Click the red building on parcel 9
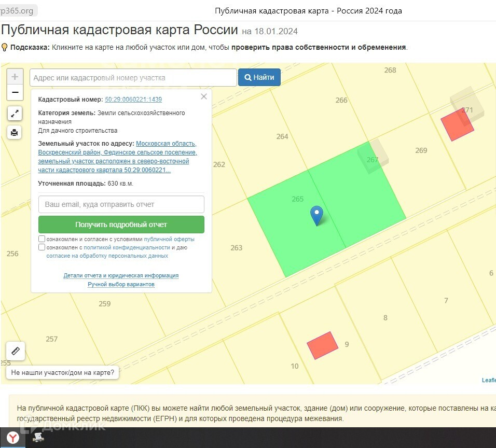This screenshot has height=448, width=496. click(322, 345)
